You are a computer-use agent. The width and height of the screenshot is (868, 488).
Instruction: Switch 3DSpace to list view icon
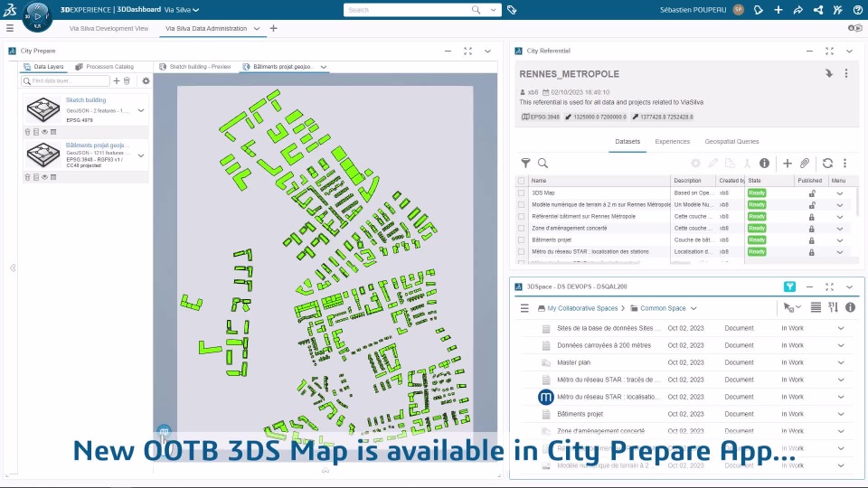pyautogui.click(x=816, y=307)
